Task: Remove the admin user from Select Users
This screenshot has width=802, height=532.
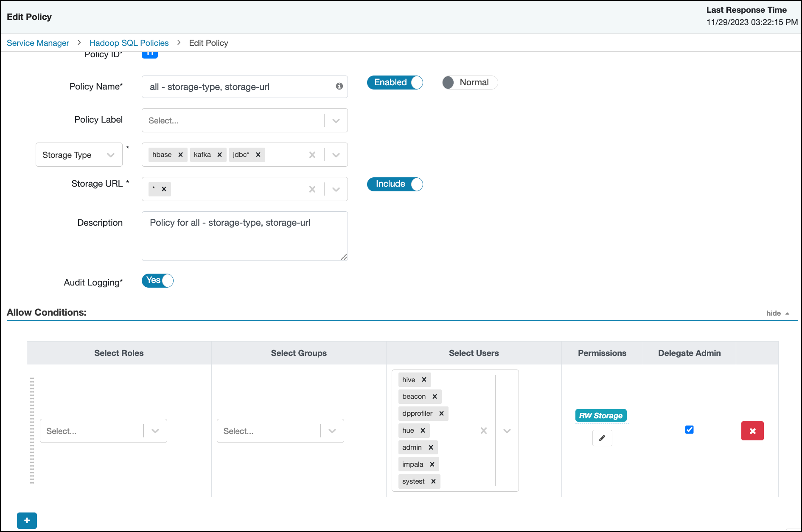Action: point(431,447)
